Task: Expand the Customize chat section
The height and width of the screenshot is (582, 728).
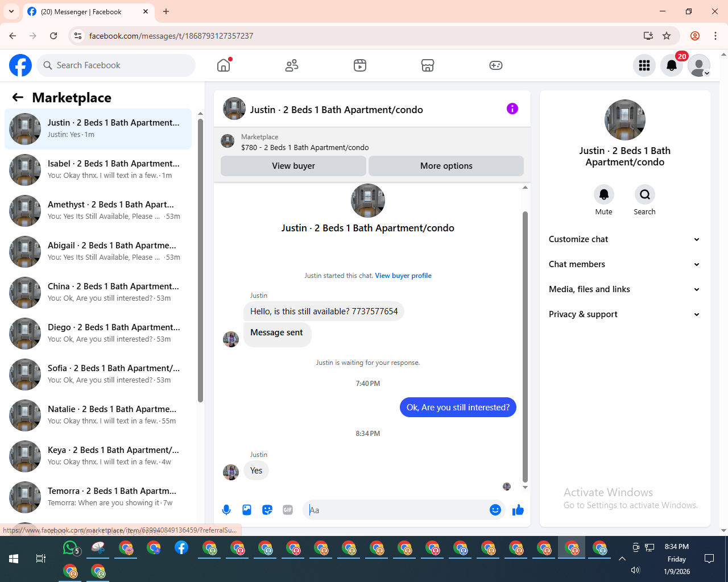Action: (624, 239)
